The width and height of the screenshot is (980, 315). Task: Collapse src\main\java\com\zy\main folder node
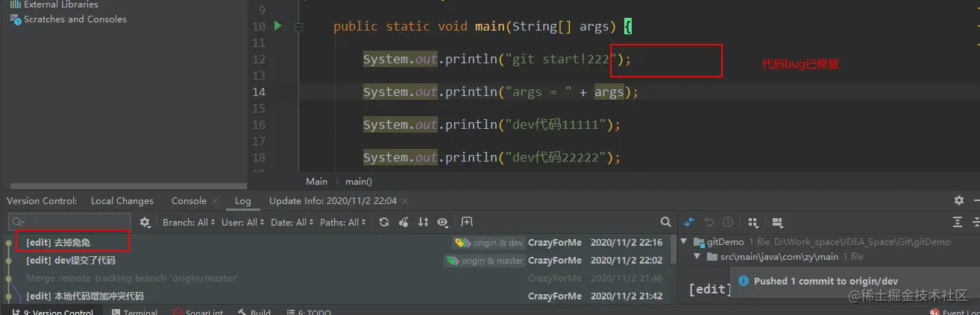(x=699, y=257)
